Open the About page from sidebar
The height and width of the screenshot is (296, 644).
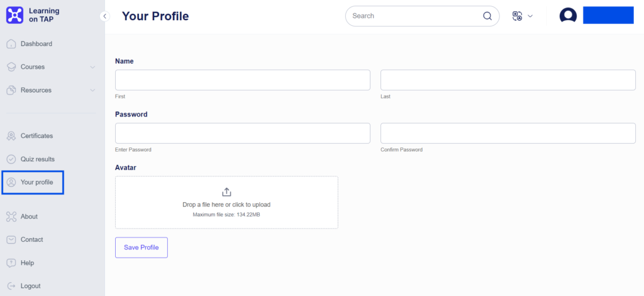point(29,217)
